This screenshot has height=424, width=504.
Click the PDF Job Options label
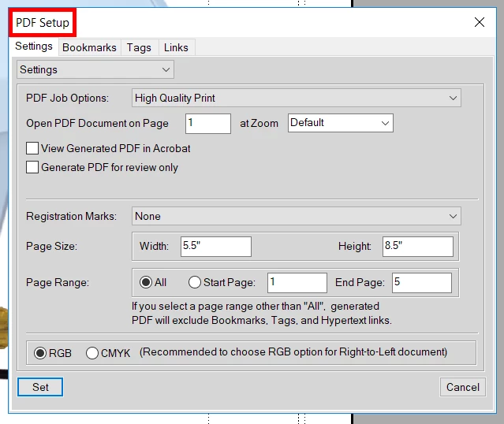click(67, 98)
